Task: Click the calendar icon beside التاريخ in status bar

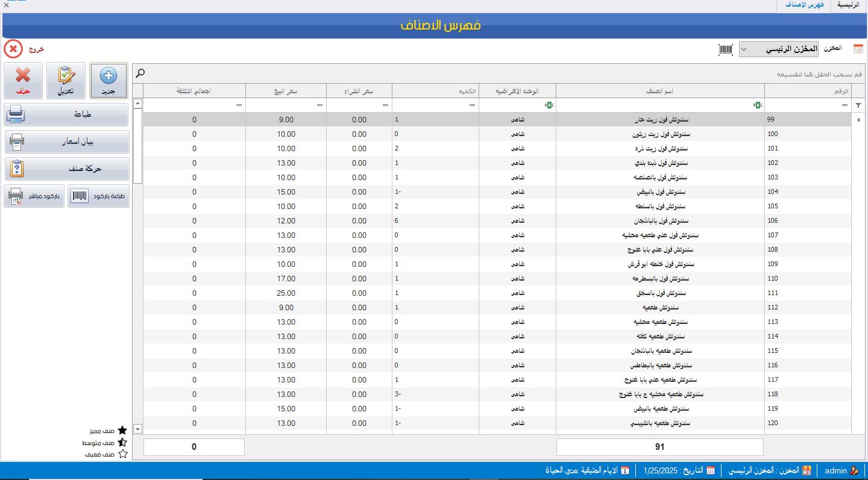Action: tap(711, 470)
